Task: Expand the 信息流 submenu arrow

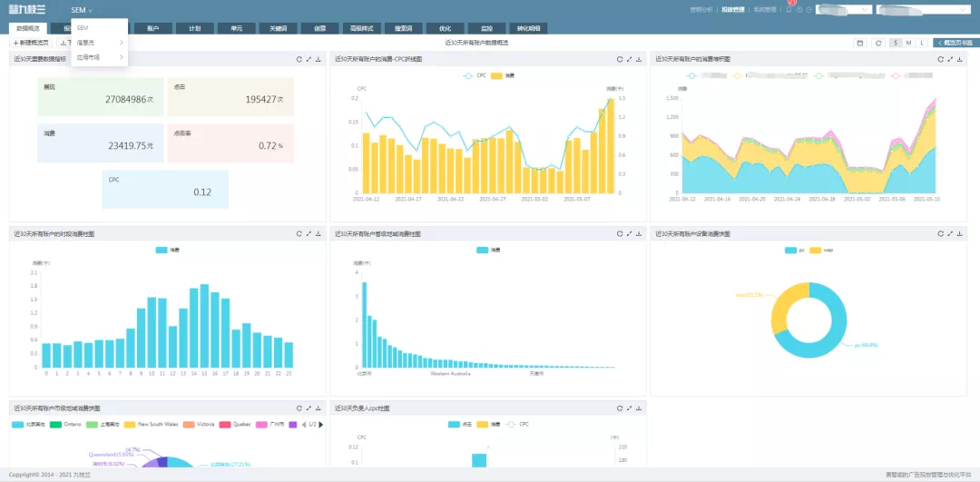Action: (121, 43)
